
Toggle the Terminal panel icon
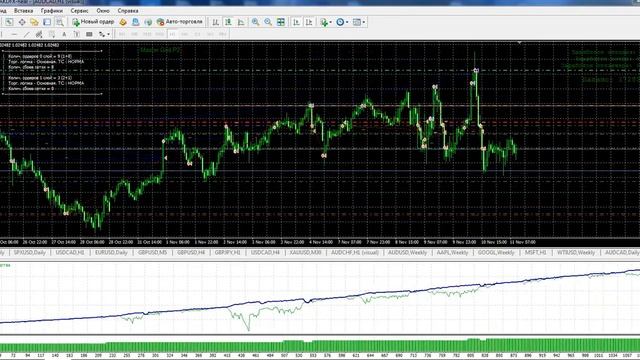pyautogui.click(x=47, y=22)
